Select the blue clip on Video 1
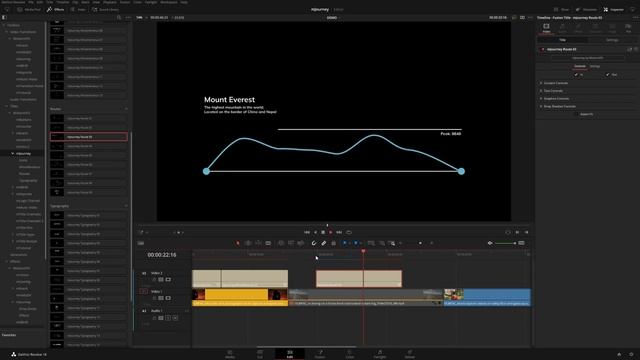 tap(487, 298)
